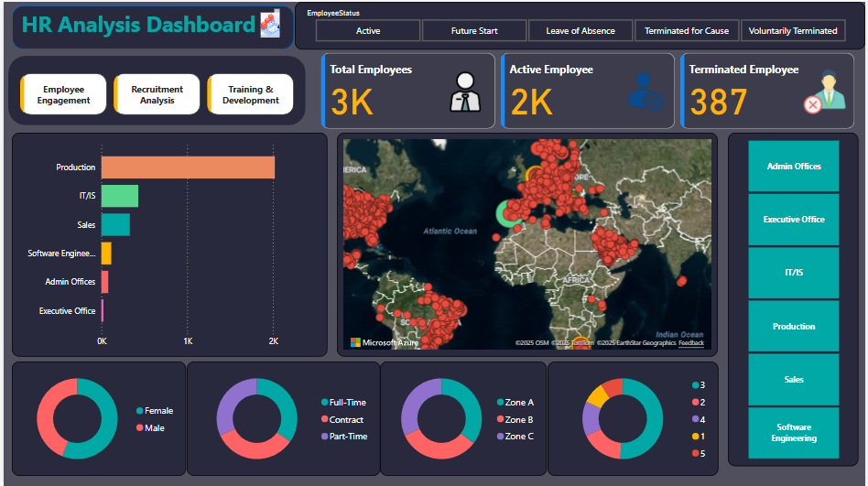The image size is (868, 486).
Task: Filter by Terminated for Cause status
Action: 687,31
